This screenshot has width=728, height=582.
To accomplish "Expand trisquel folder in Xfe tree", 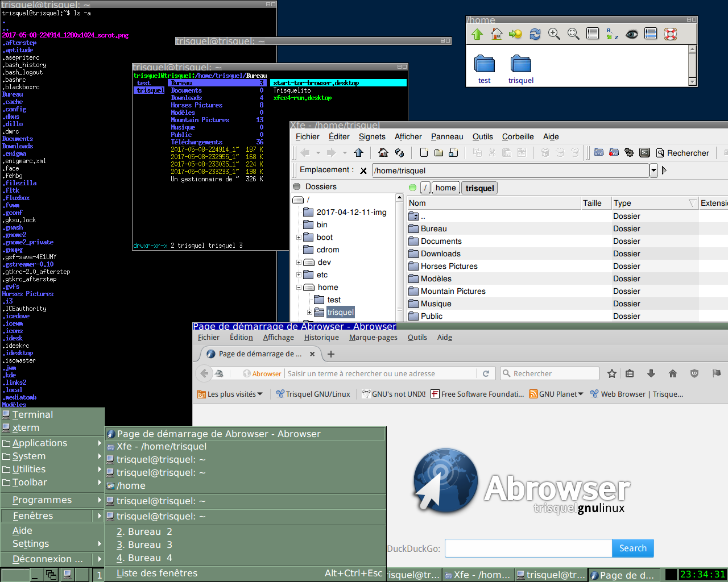I will 309,312.
